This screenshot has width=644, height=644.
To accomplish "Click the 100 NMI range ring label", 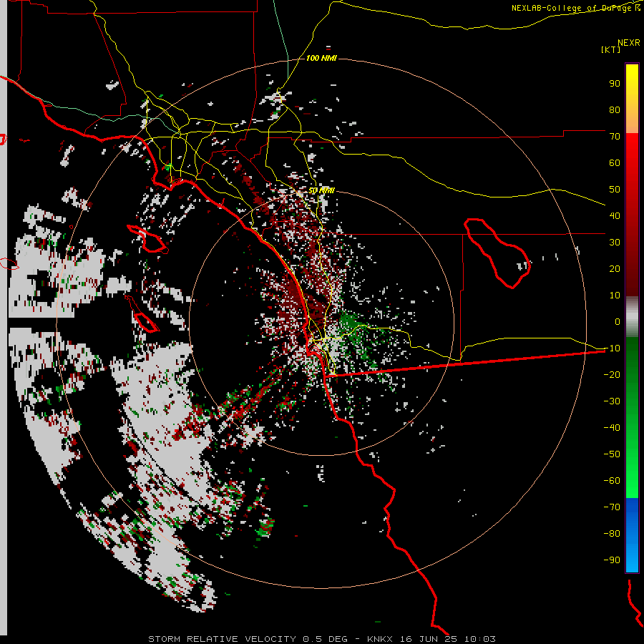I will [321, 58].
